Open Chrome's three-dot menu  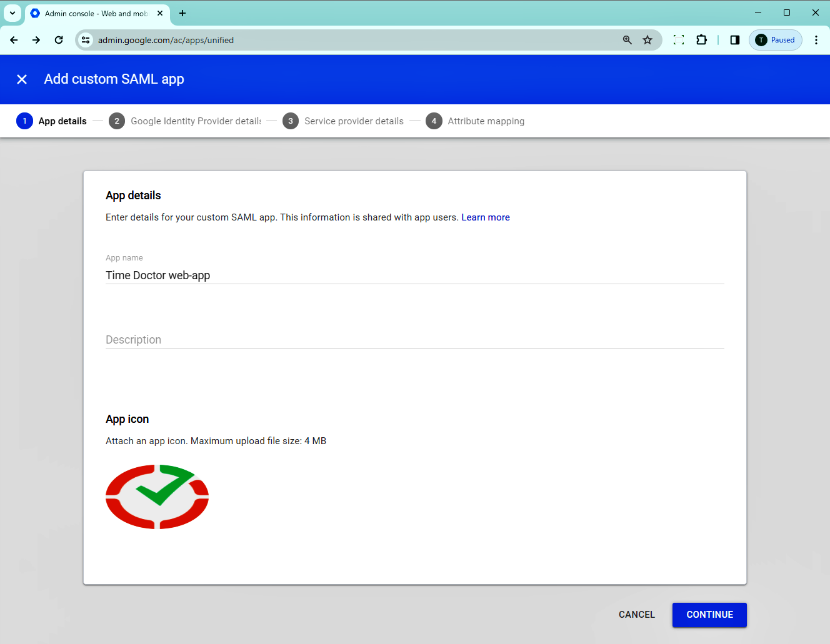tap(816, 39)
